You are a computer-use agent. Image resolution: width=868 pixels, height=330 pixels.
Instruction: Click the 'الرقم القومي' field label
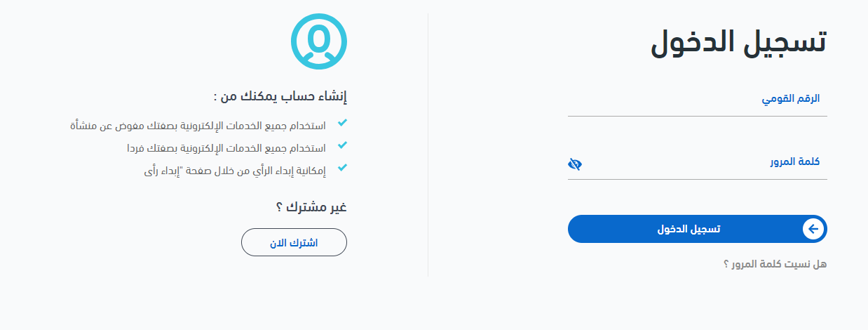(x=791, y=99)
